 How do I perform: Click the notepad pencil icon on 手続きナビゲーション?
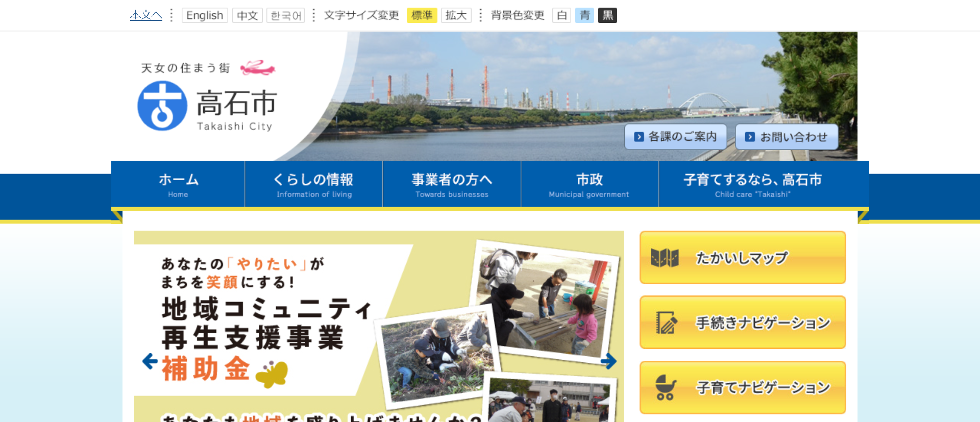[666, 322]
